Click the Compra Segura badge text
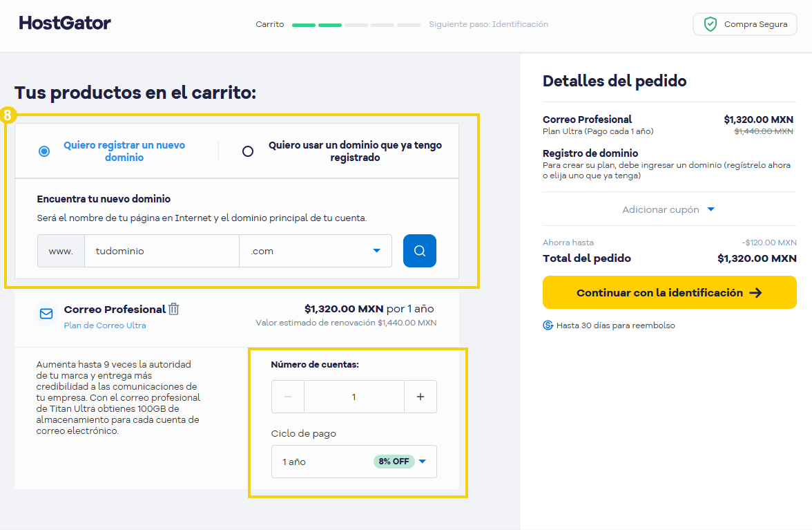812x530 pixels. [755, 23]
